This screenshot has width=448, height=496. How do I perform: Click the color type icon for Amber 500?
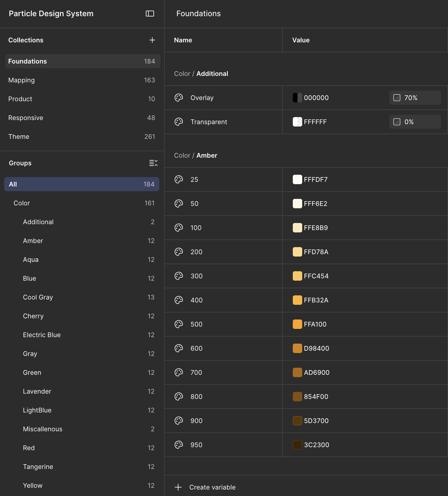point(179,324)
